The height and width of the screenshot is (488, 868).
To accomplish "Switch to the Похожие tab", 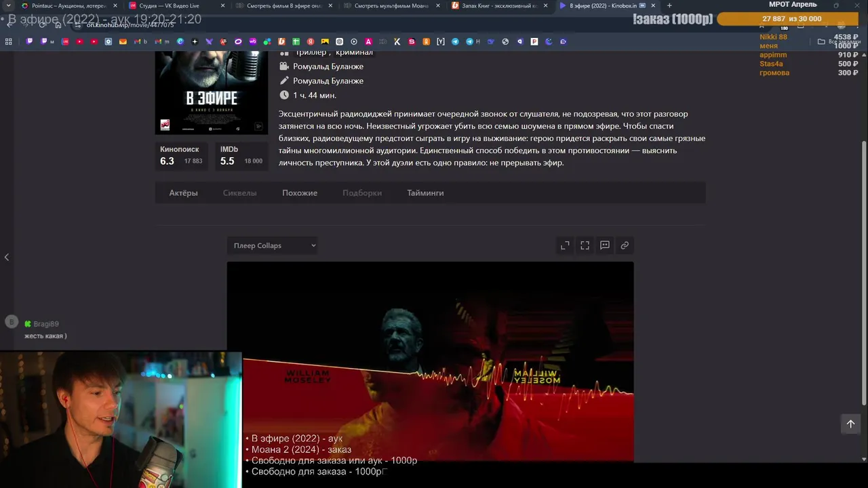I will click(x=300, y=193).
